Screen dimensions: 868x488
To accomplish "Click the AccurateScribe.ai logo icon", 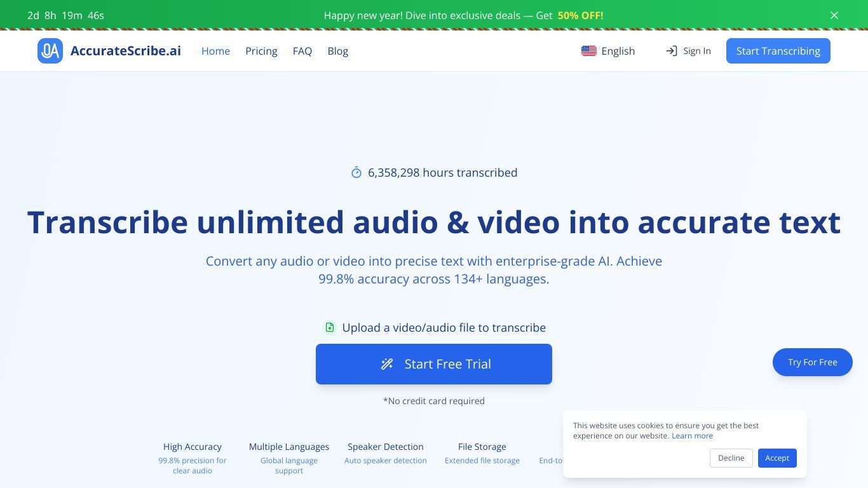I will coord(50,51).
